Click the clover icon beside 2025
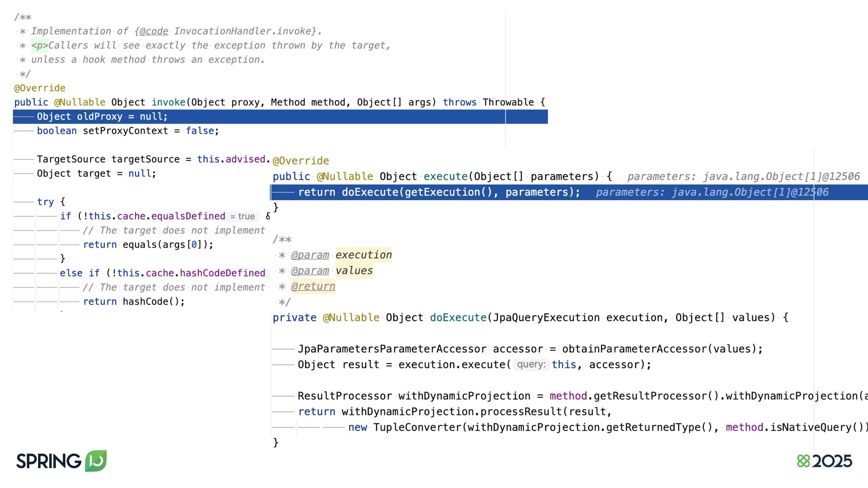The width and height of the screenshot is (868, 488). pyautogui.click(x=803, y=461)
